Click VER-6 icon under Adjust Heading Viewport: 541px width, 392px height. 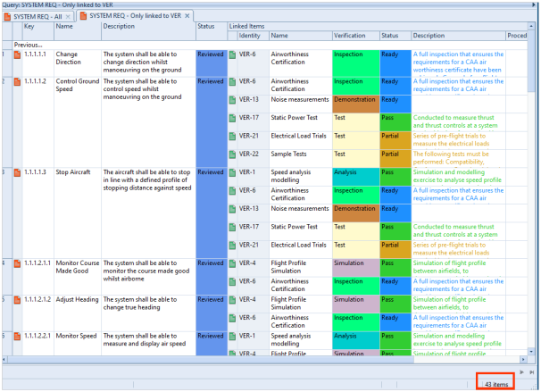pos(232,318)
